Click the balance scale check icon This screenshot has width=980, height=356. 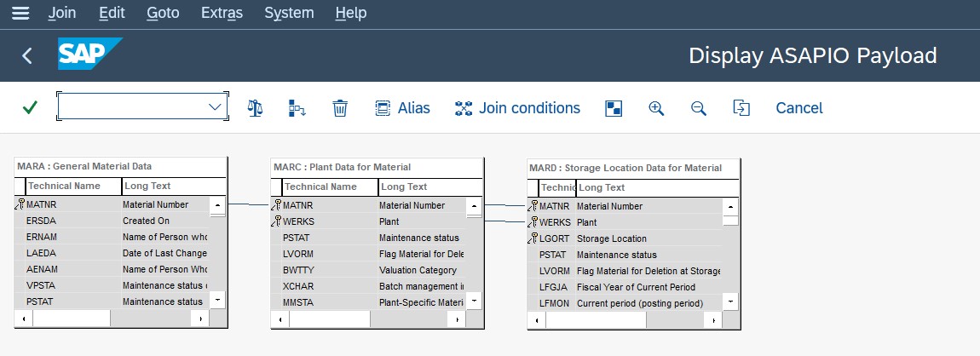(255, 108)
